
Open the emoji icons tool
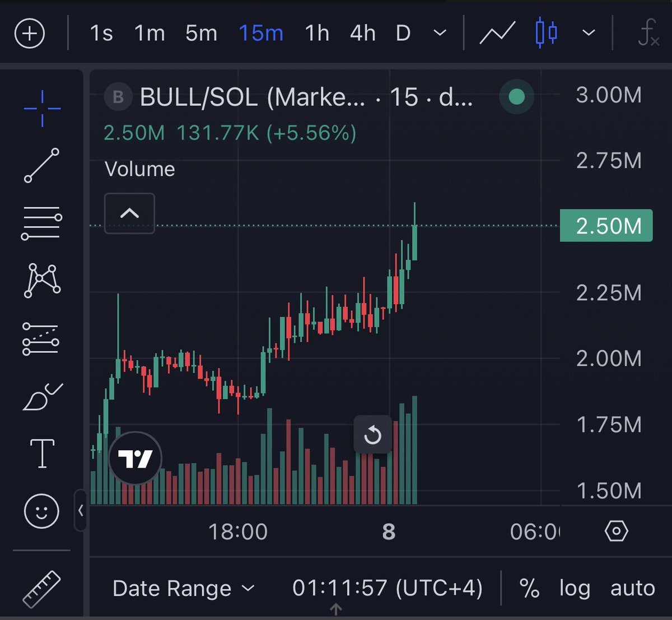[x=41, y=511]
